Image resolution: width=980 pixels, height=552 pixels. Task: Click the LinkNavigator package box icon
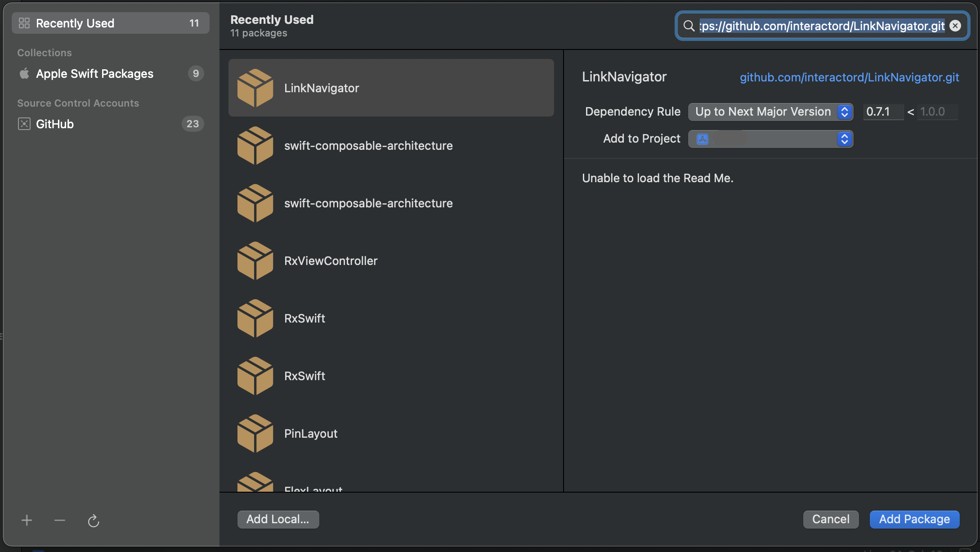255,88
